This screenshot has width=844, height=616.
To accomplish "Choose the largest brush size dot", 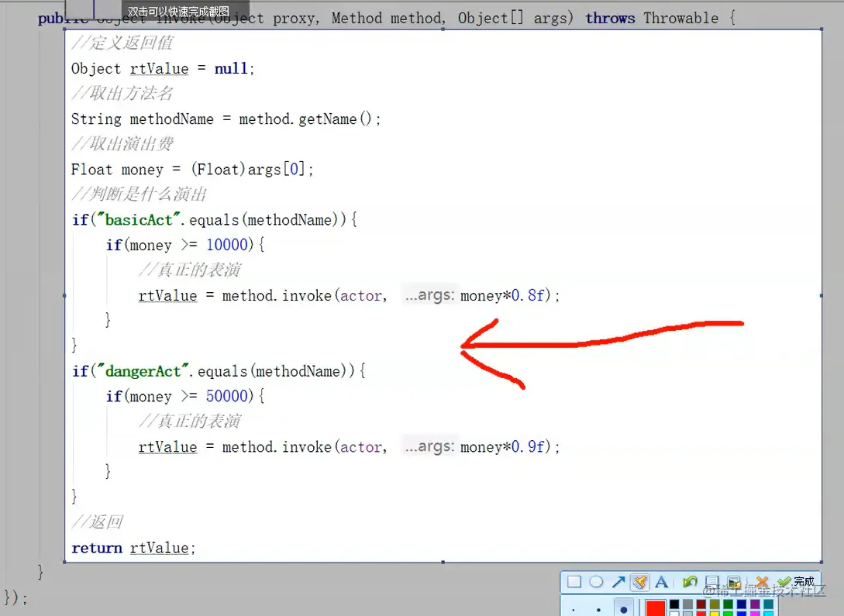I will tap(624, 610).
